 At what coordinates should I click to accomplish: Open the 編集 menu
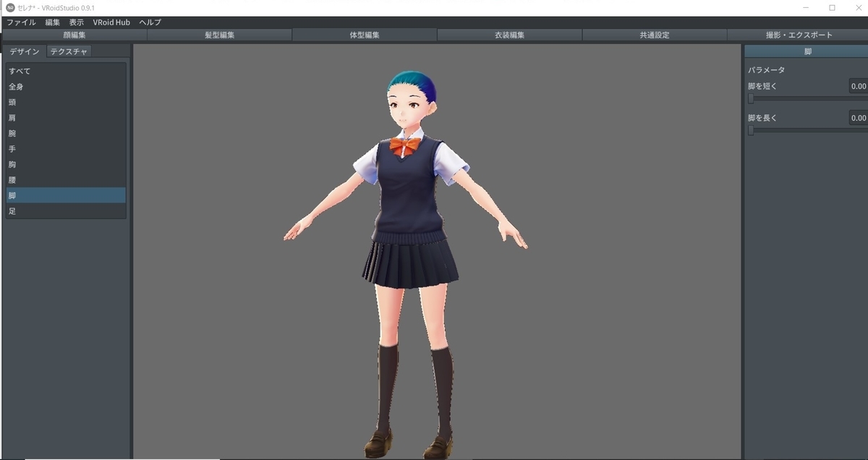(52, 22)
